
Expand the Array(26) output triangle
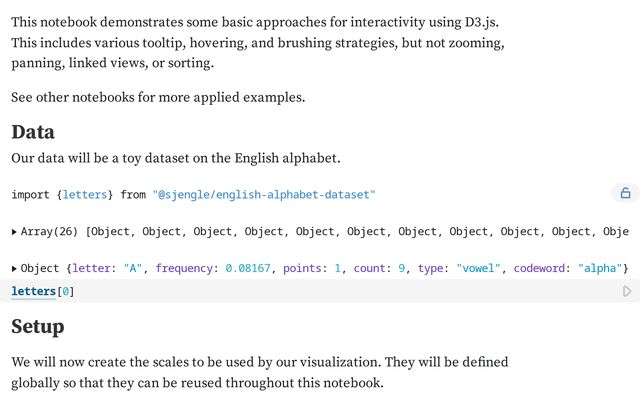click(14, 232)
